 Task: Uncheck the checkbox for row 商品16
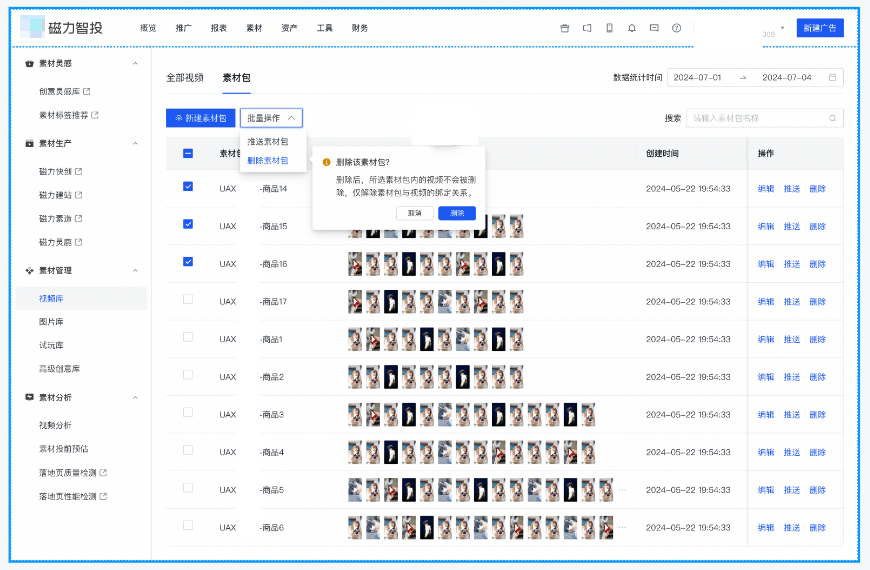coord(188,262)
